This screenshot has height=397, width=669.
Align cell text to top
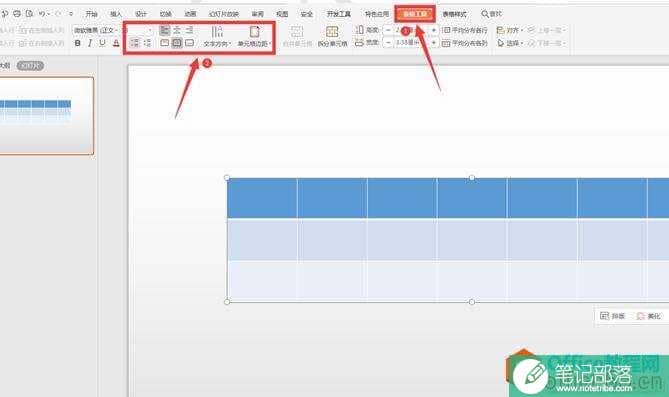pos(164,43)
